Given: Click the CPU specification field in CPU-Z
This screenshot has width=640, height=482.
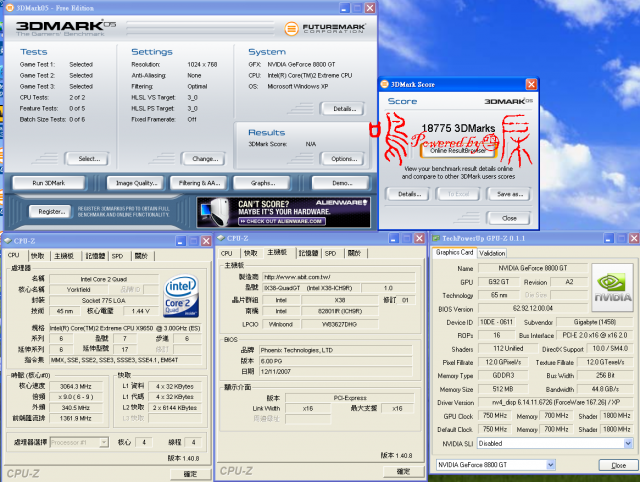Looking at the screenshot, I should click(x=125, y=328).
